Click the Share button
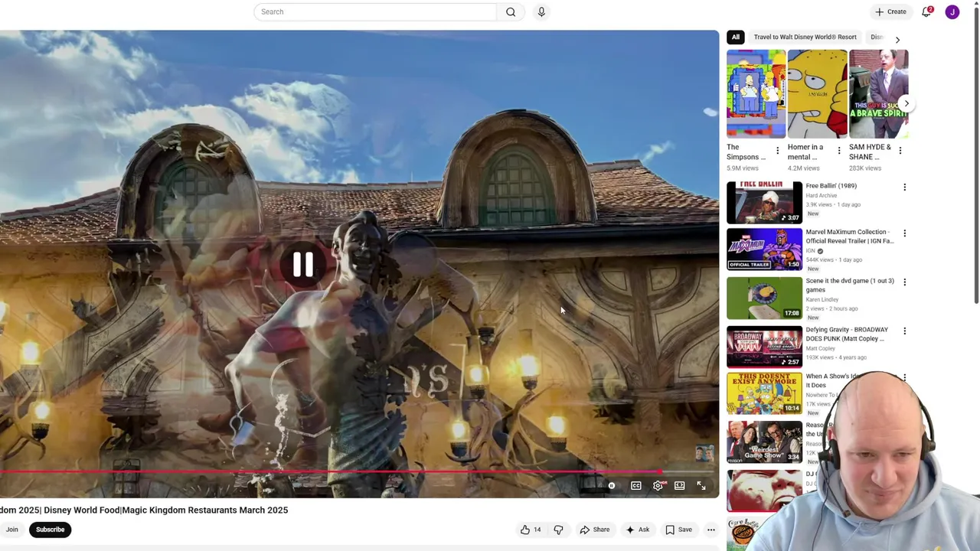Image resolution: width=980 pixels, height=551 pixels. click(x=595, y=530)
